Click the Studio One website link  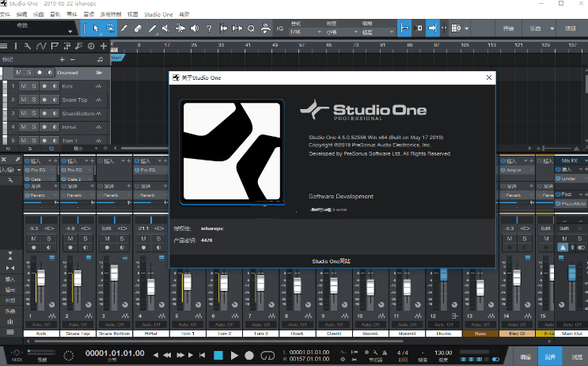(331, 261)
